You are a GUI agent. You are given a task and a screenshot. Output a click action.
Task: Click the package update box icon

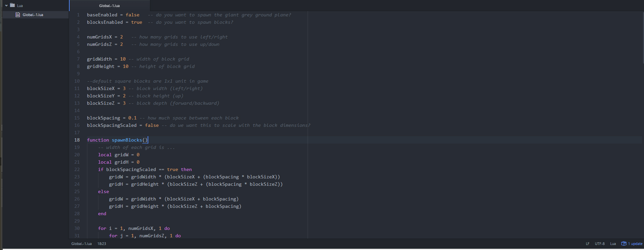pyautogui.click(x=624, y=244)
